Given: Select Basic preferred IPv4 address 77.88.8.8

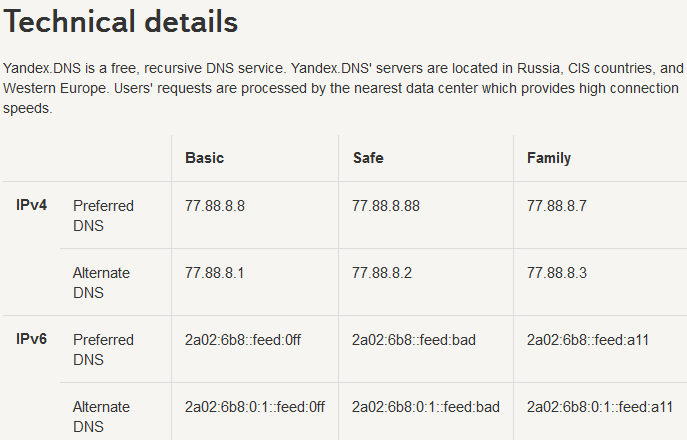Looking at the screenshot, I should coord(215,206).
